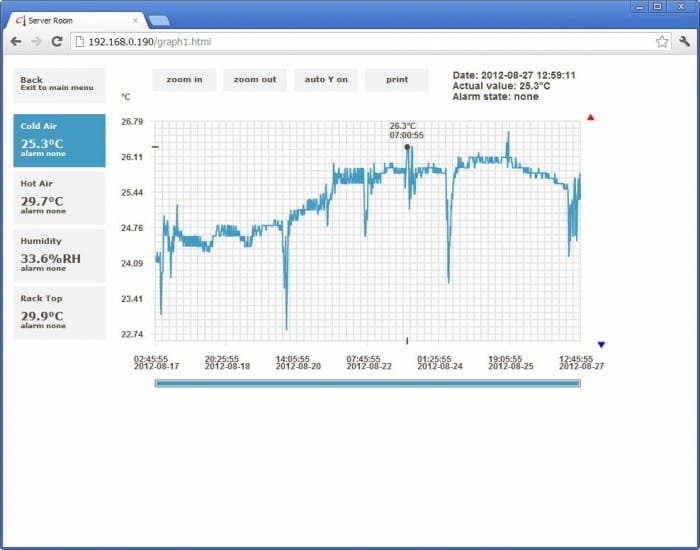
Task: Open the Chrome wrench settings menu
Action: tap(685, 42)
